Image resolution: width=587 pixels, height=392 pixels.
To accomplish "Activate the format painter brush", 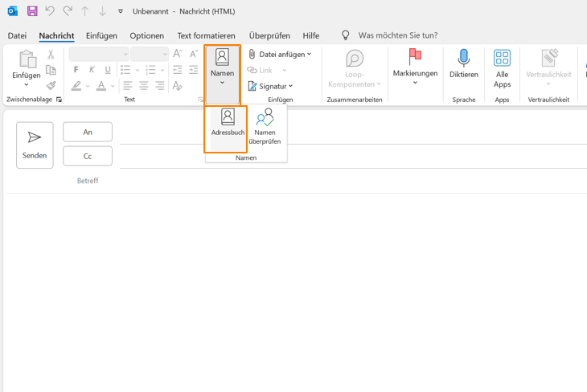I will point(51,86).
